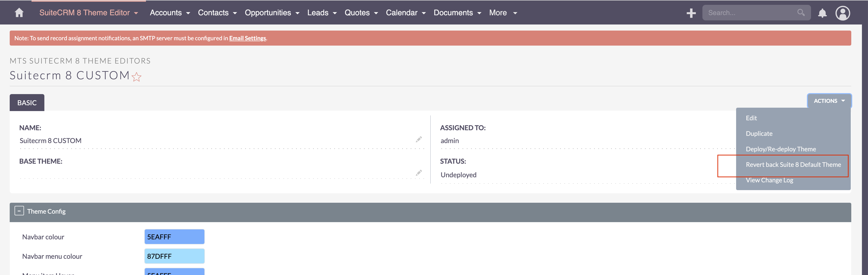
Task: Go to the home icon
Action: click(x=19, y=13)
